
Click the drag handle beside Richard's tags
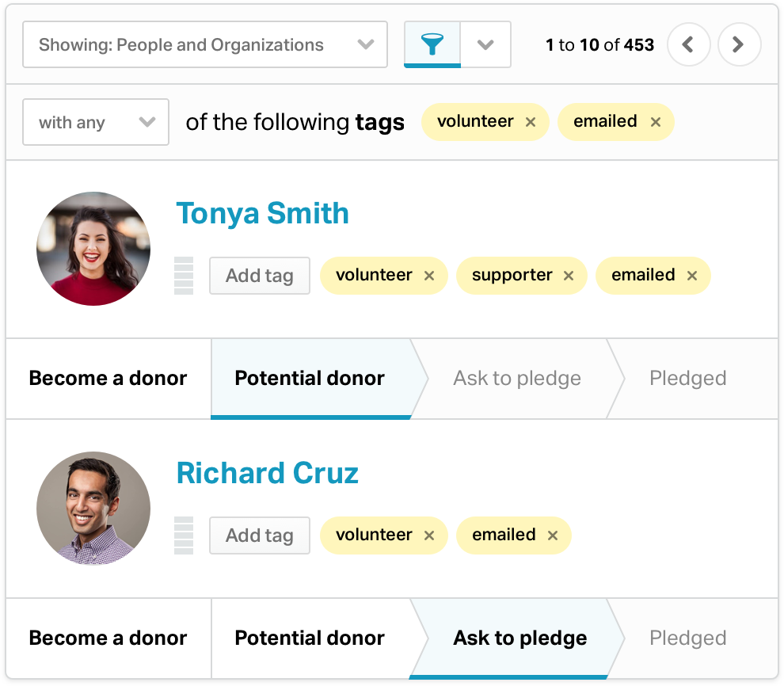[x=184, y=535]
